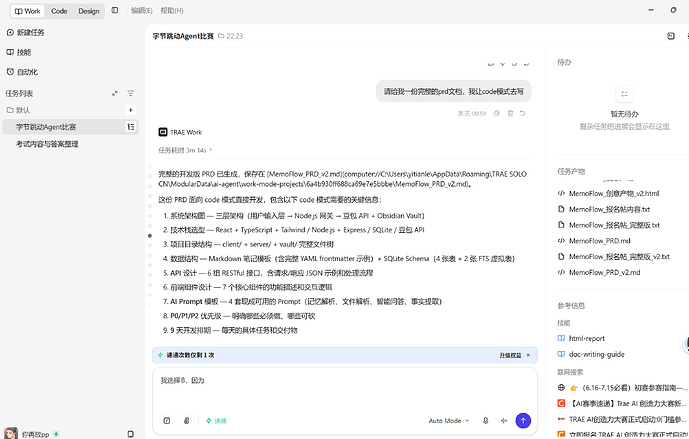
Task: Copy the user message about prd文档
Action: 497,113
